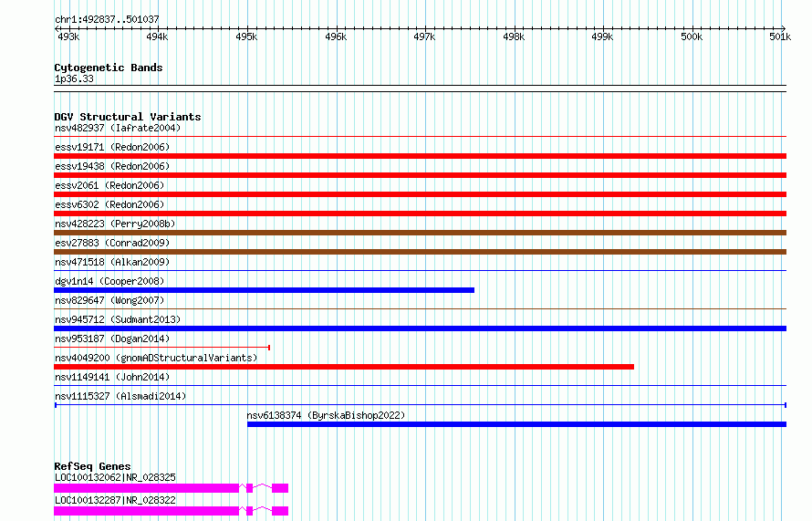The height and width of the screenshot is (521, 812).
Task: Open variant essv19171 (Redon2006) label
Action: (112, 147)
